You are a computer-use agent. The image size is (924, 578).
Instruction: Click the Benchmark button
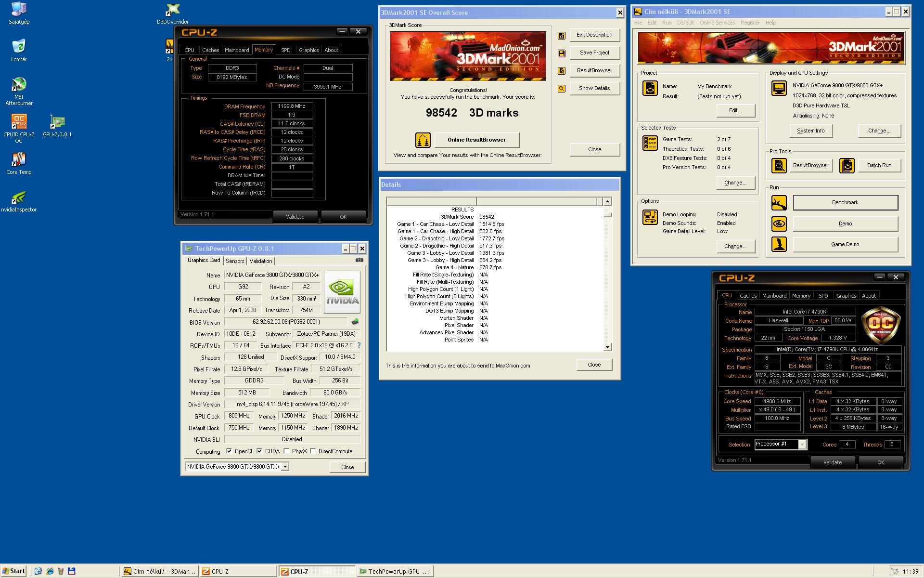pos(845,203)
